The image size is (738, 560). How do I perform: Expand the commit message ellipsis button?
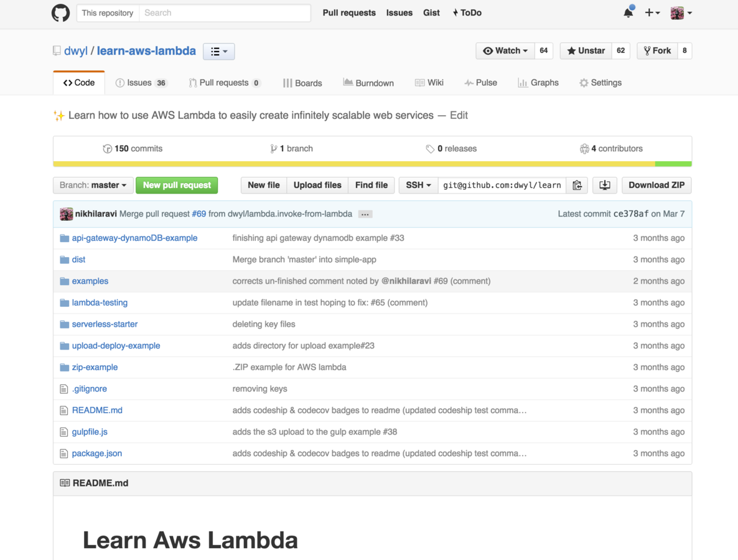pyautogui.click(x=365, y=214)
